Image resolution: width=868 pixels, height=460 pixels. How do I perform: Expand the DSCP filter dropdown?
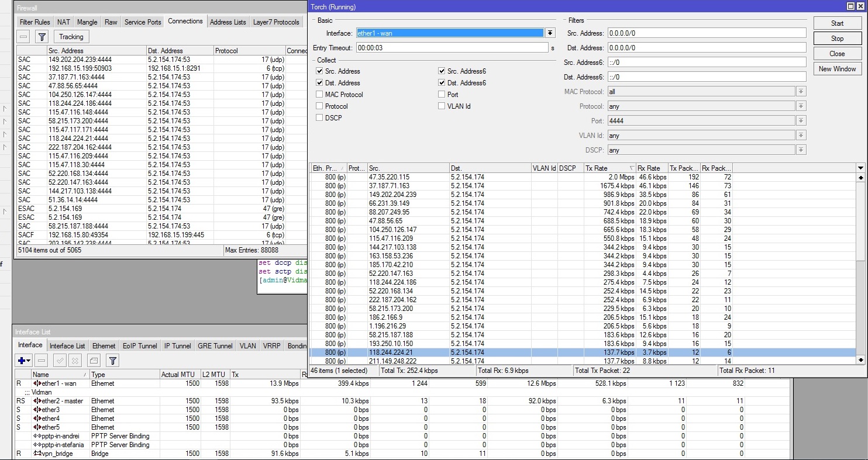coord(801,150)
